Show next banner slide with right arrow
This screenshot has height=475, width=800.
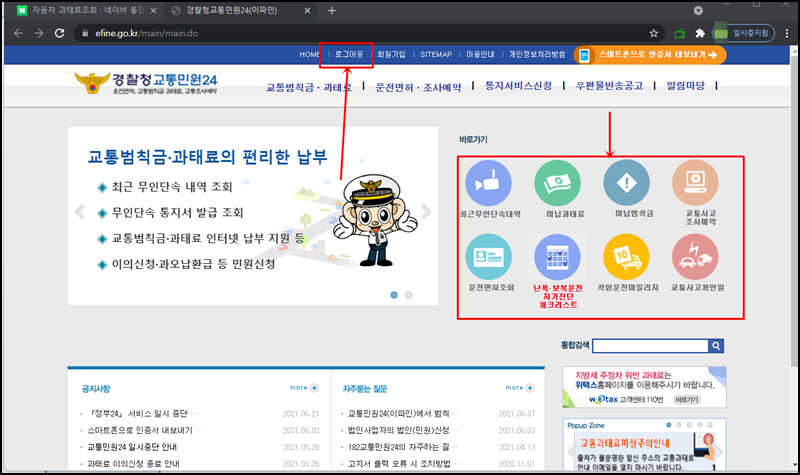[426, 211]
